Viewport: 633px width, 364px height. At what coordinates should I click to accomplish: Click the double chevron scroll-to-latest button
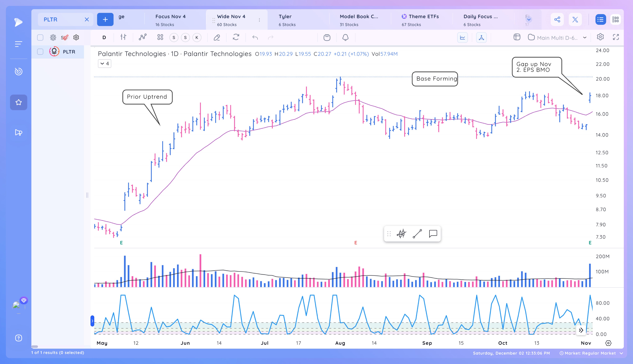(581, 330)
